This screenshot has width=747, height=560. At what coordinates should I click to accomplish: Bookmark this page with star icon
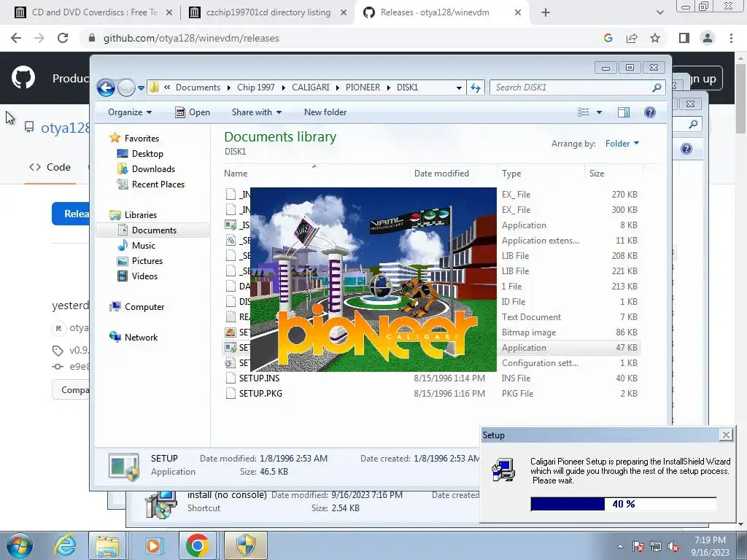[655, 38]
